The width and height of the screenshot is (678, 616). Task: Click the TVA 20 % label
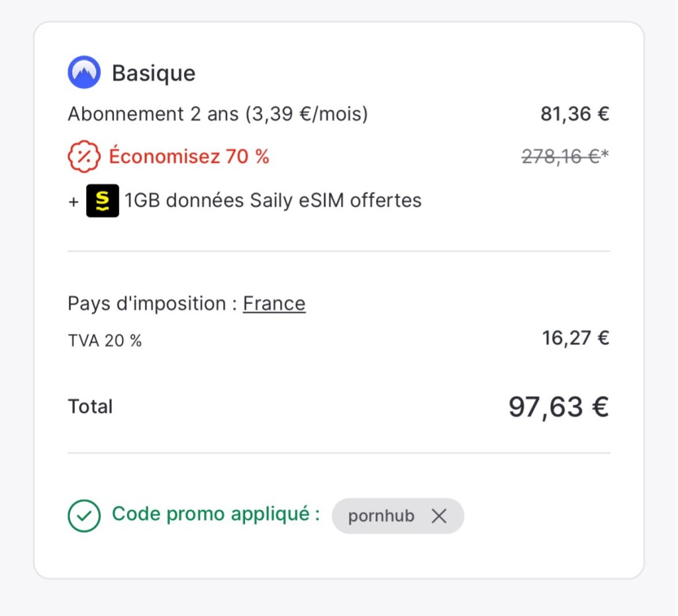pos(105,340)
